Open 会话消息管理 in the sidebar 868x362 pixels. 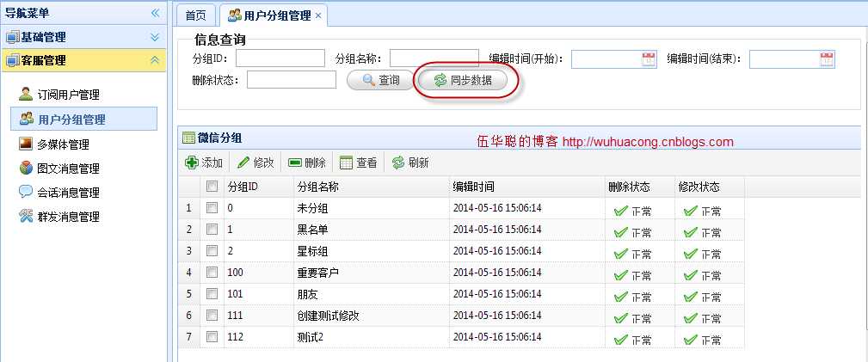point(69,193)
